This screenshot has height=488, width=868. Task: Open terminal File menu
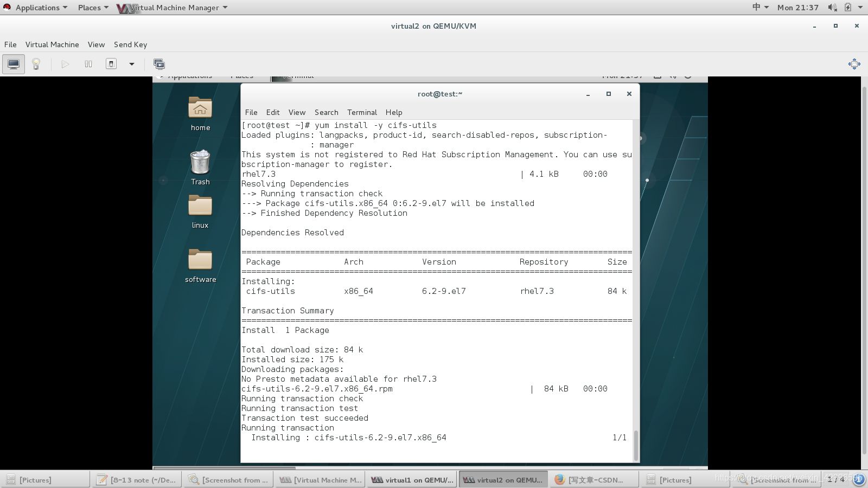point(251,112)
